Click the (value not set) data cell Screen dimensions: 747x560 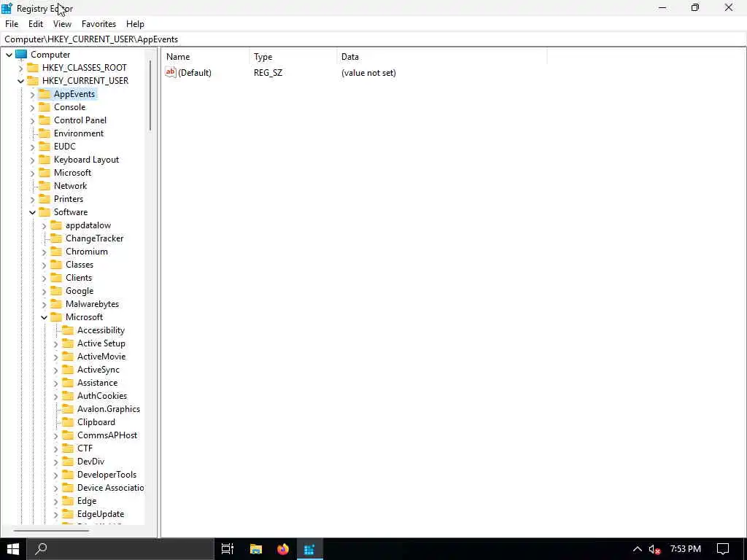click(x=368, y=73)
